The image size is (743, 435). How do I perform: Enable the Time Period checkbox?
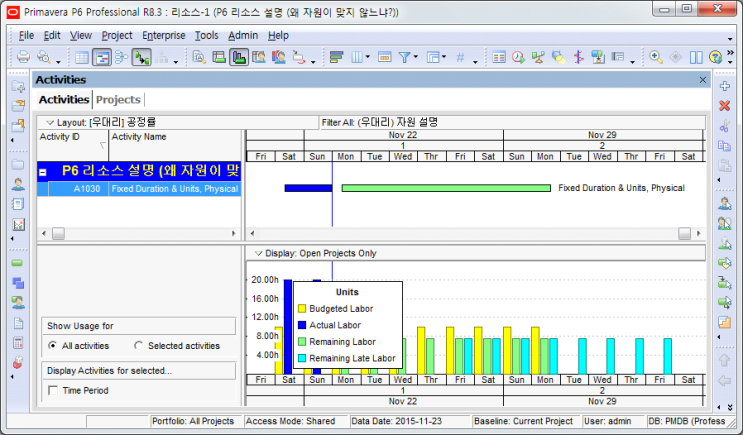point(53,390)
